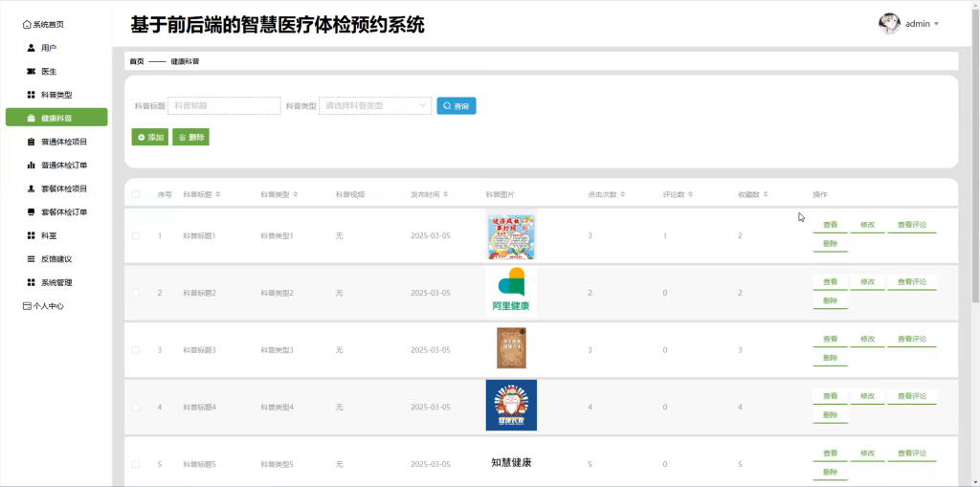Click 首页 breadcrumb link
Image resolution: width=980 pixels, height=487 pixels.
(x=137, y=61)
